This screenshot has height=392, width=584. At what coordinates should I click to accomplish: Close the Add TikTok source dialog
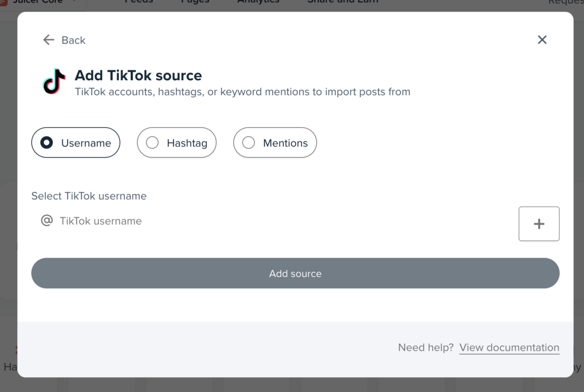(x=542, y=40)
